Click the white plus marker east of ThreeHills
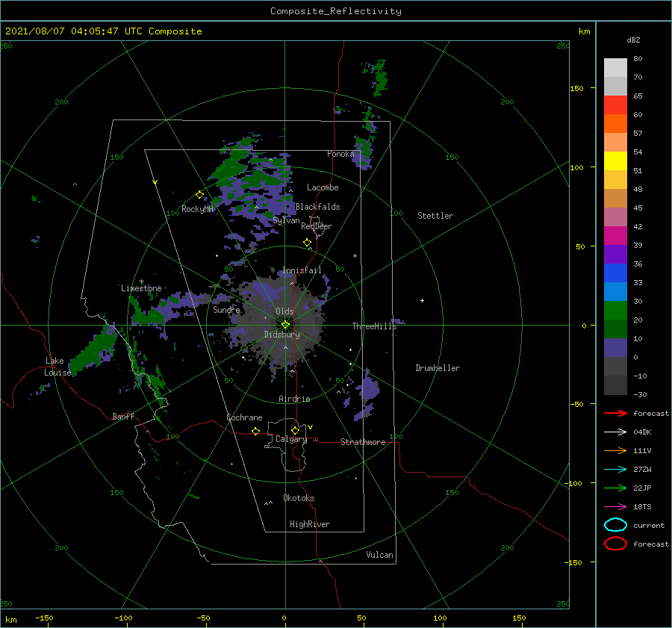 [x=422, y=300]
